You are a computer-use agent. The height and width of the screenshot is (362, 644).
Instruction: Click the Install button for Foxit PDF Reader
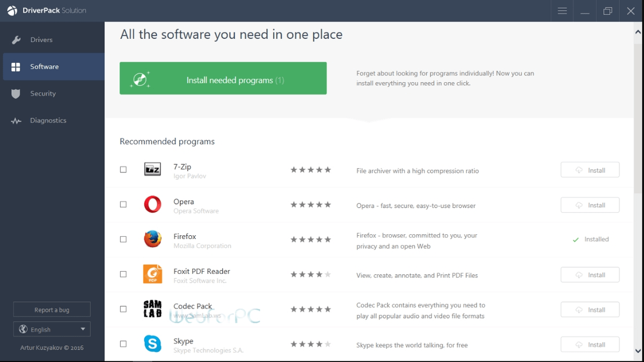(590, 274)
